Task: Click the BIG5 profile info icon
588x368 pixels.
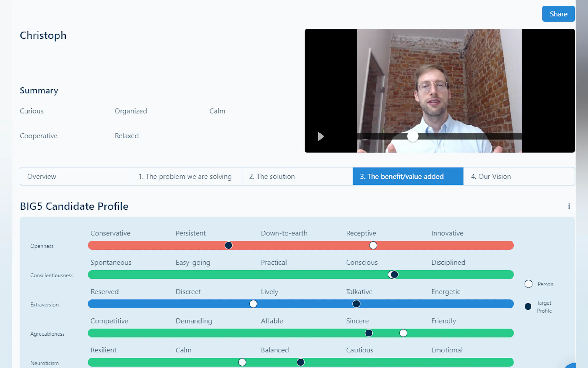Action: pyautogui.click(x=569, y=206)
